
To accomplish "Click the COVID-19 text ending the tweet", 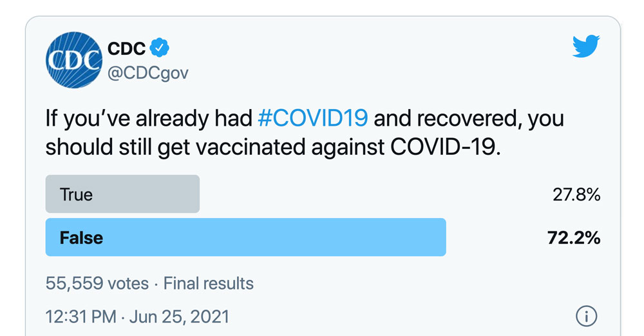I will (445, 147).
